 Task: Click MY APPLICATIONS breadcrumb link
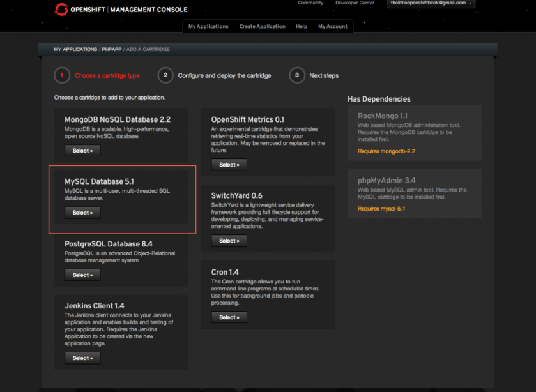coord(75,49)
